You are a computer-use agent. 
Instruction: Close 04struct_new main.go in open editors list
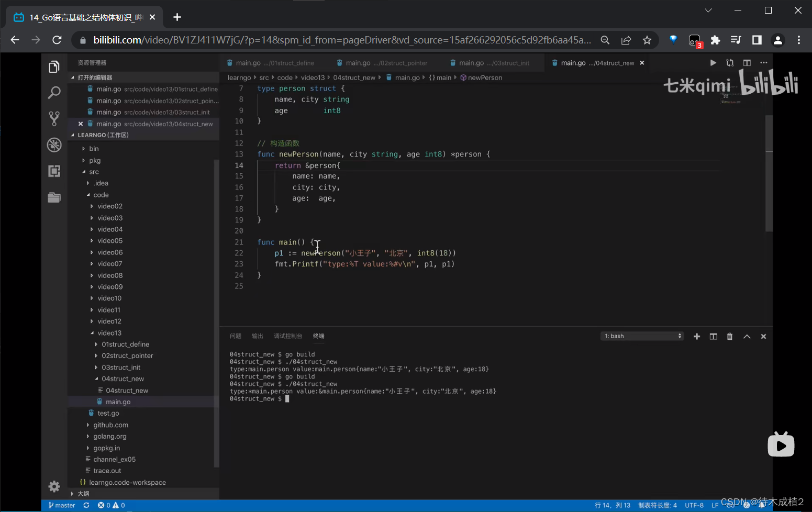tap(81, 124)
